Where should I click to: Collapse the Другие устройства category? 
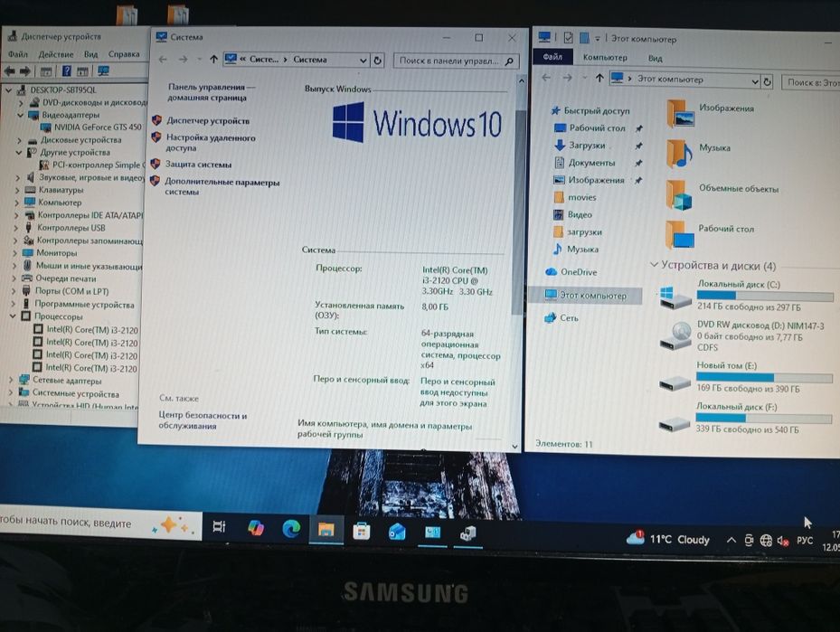pos(19,153)
